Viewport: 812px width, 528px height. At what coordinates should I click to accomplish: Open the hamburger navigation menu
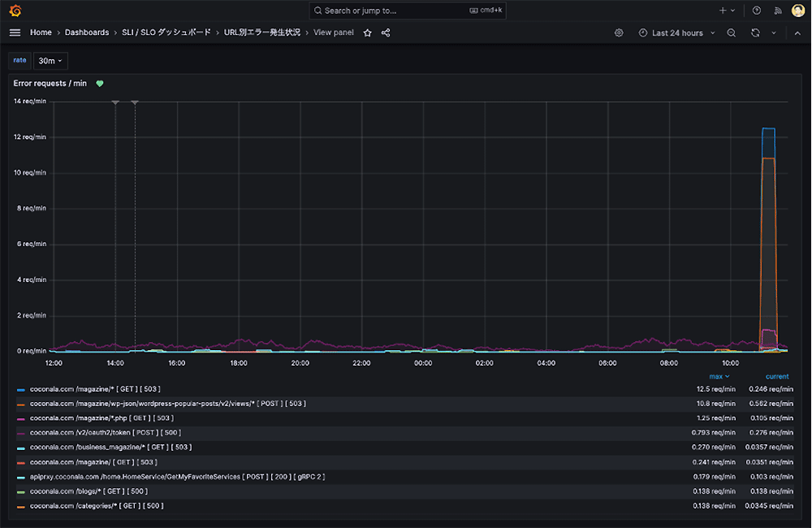tap(15, 32)
